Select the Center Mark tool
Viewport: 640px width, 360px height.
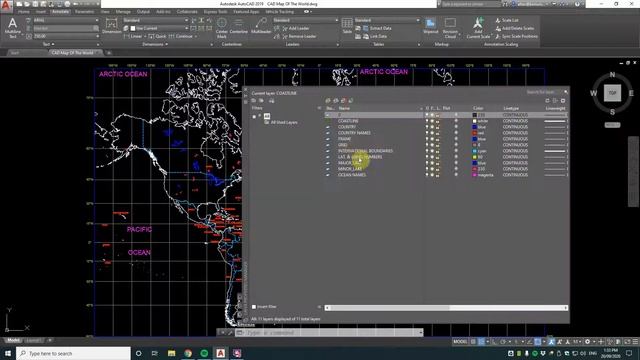click(222, 28)
